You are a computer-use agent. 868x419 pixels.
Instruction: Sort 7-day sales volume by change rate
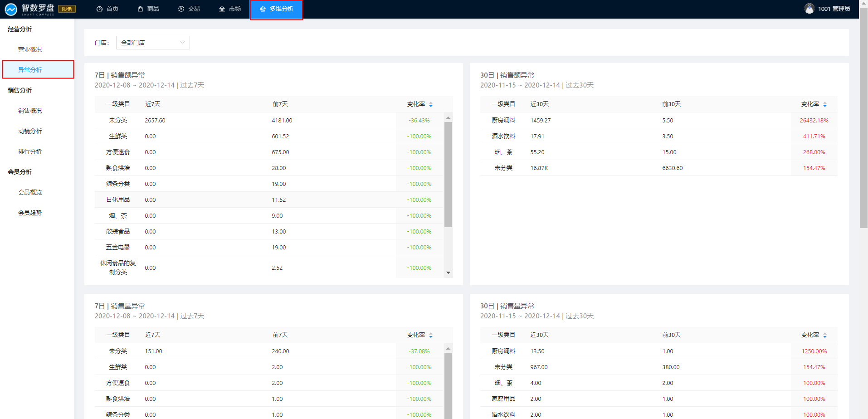coord(430,335)
